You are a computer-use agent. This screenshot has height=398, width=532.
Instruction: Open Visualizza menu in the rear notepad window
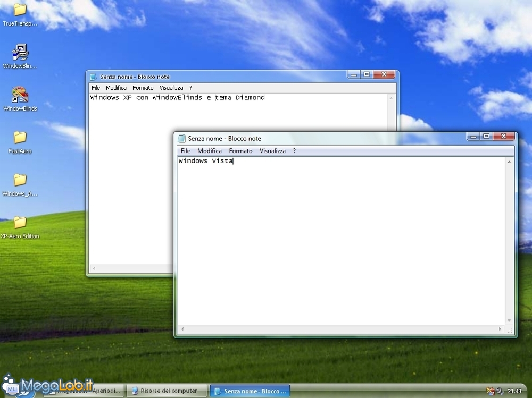coord(171,88)
